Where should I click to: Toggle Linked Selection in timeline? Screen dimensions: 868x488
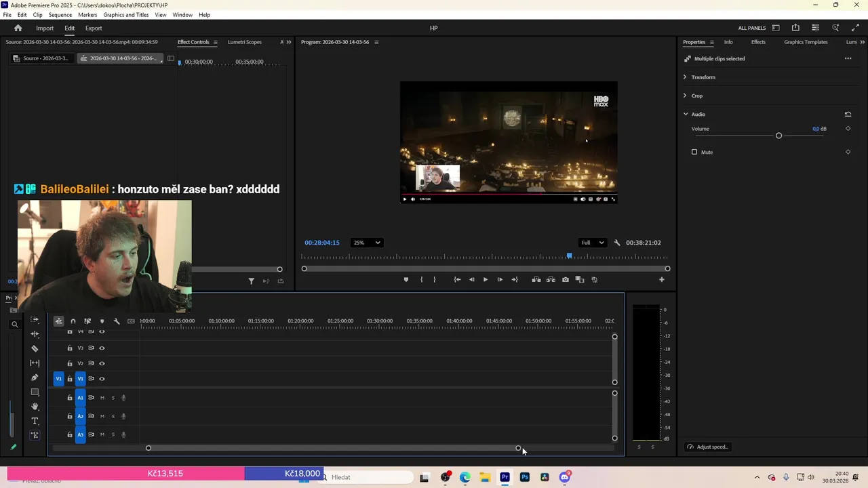87,321
